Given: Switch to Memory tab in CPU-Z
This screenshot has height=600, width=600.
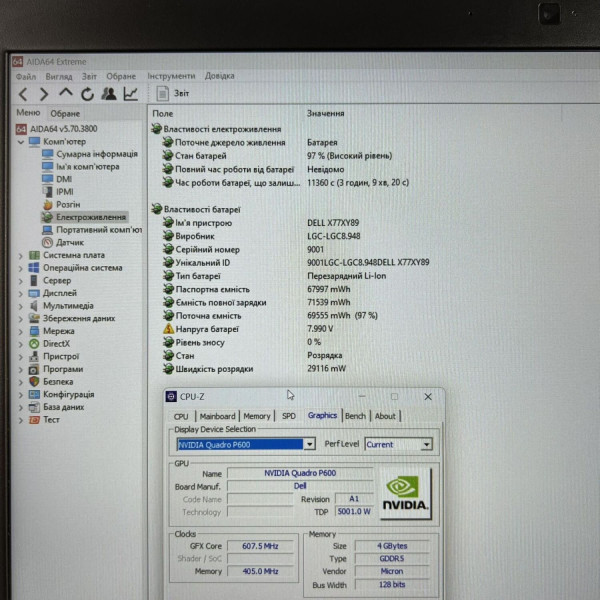Looking at the screenshot, I should (x=257, y=416).
